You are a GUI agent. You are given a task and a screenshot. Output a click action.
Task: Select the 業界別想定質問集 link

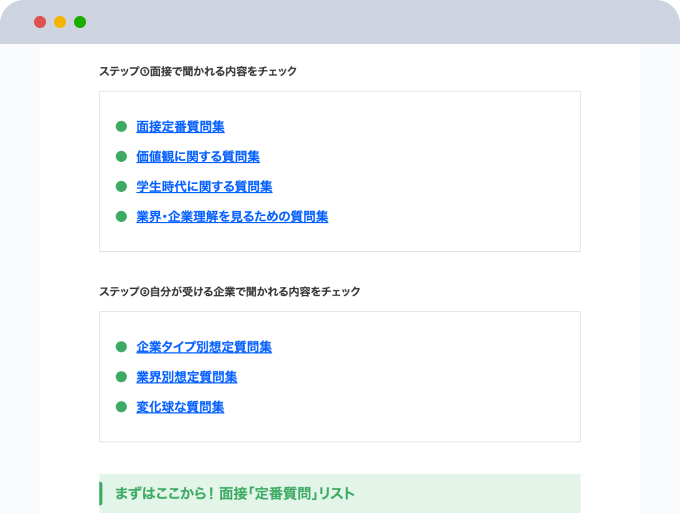click(x=186, y=377)
